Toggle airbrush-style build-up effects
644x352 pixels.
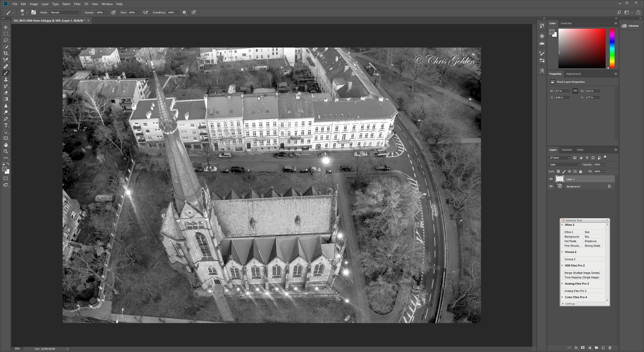145,12
